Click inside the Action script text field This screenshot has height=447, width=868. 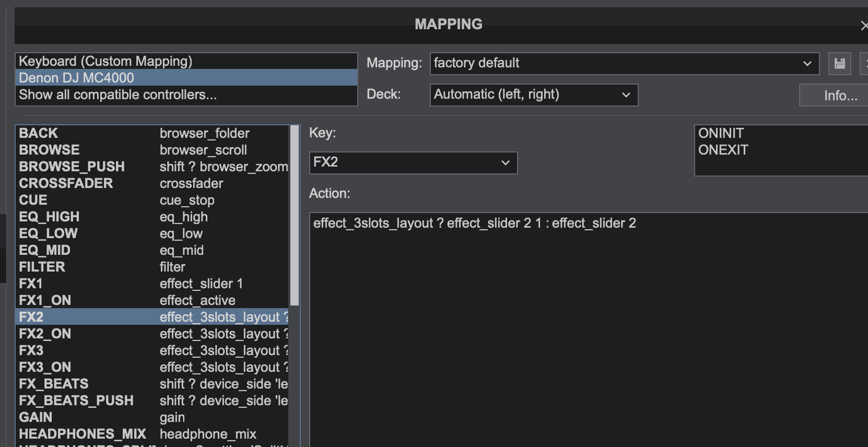(589, 329)
